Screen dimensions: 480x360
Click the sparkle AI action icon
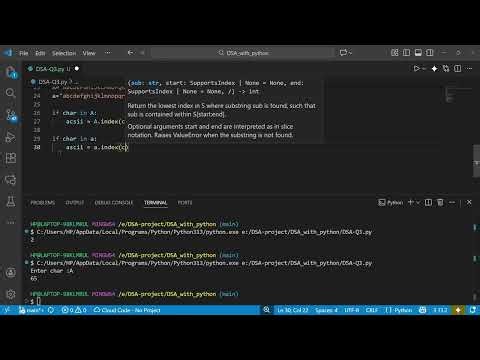point(434,69)
